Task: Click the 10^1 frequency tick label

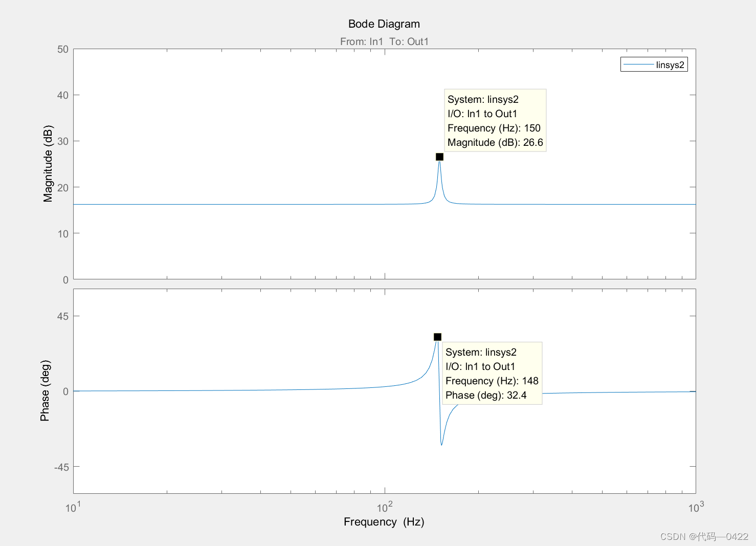Action: click(73, 507)
